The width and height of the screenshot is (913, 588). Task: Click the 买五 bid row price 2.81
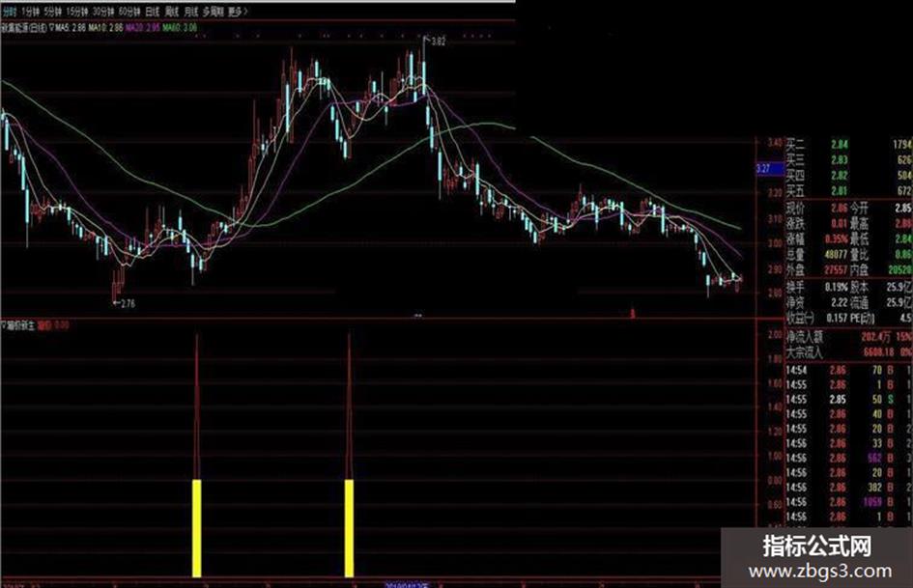(839, 191)
